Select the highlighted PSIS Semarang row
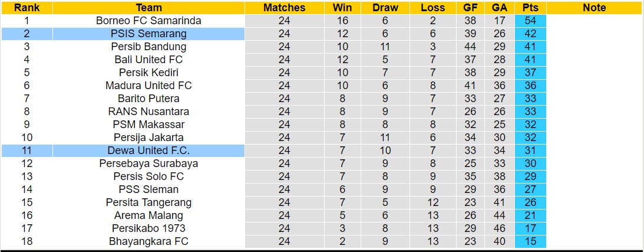 pyautogui.click(x=148, y=34)
